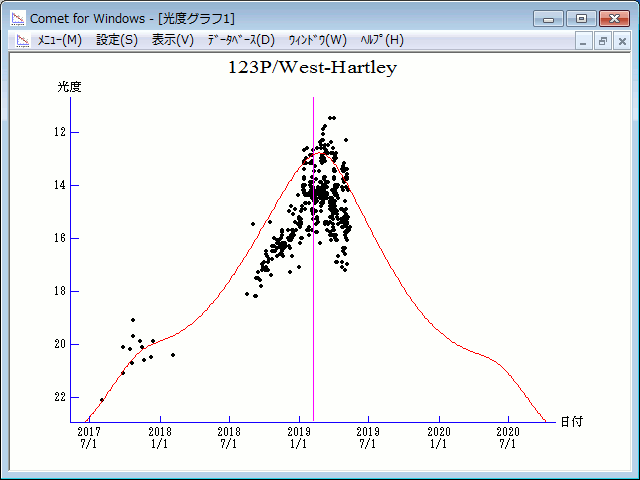Open the ウィンドウ(W) window menu
This screenshot has width=640, height=480.
317,40
